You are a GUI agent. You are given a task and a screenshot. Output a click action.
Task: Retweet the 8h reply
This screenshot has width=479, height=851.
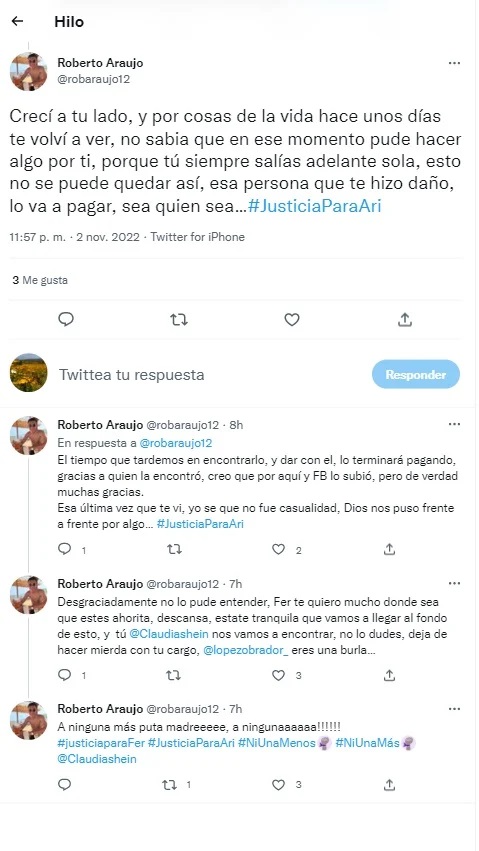174,550
